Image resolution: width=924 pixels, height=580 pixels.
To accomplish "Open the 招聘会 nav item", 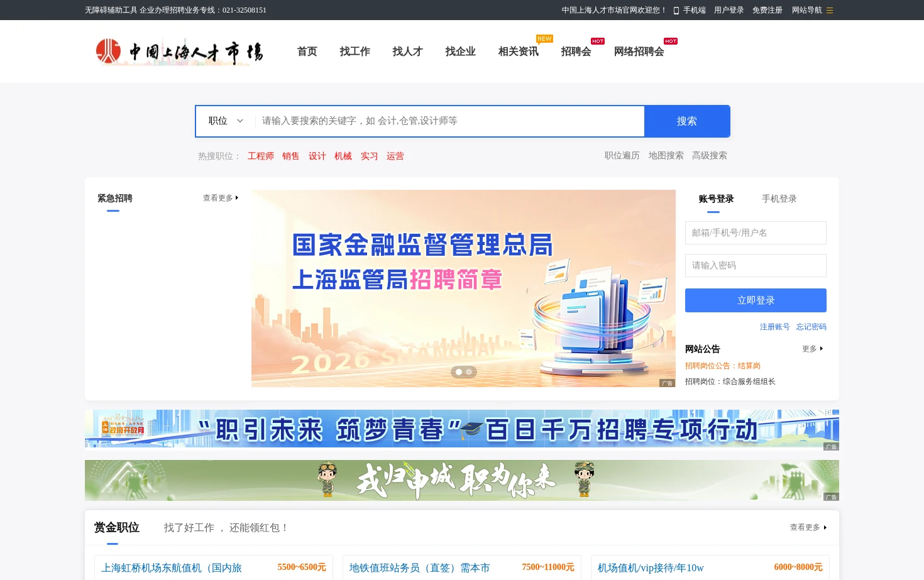I will [576, 52].
